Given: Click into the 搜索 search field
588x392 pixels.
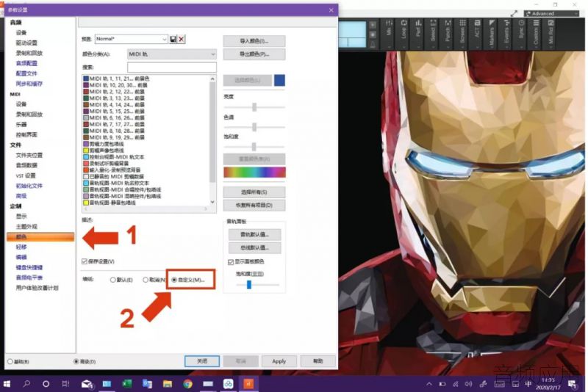Looking at the screenshot, I should click(x=172, y=68).
